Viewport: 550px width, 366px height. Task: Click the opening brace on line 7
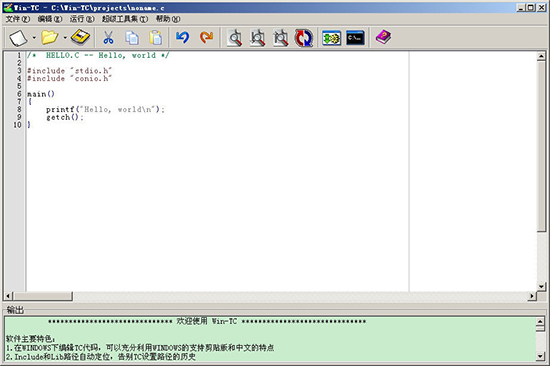[29, 102]
